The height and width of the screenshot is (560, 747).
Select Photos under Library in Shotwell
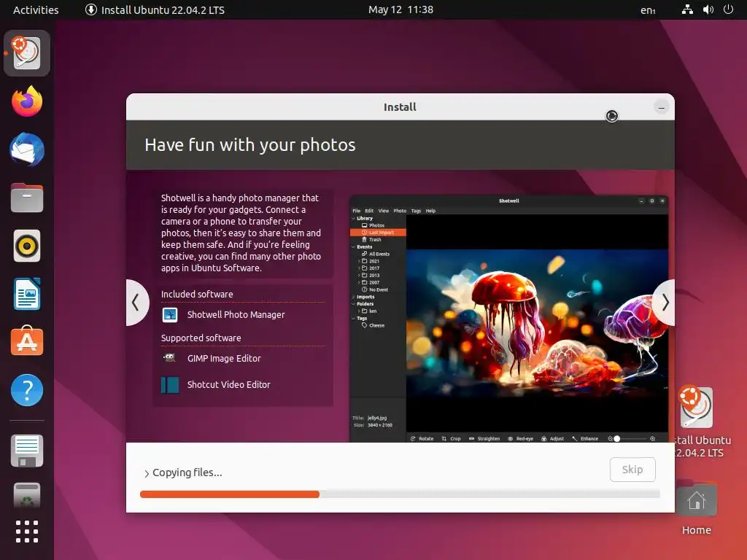click(373, 225)
